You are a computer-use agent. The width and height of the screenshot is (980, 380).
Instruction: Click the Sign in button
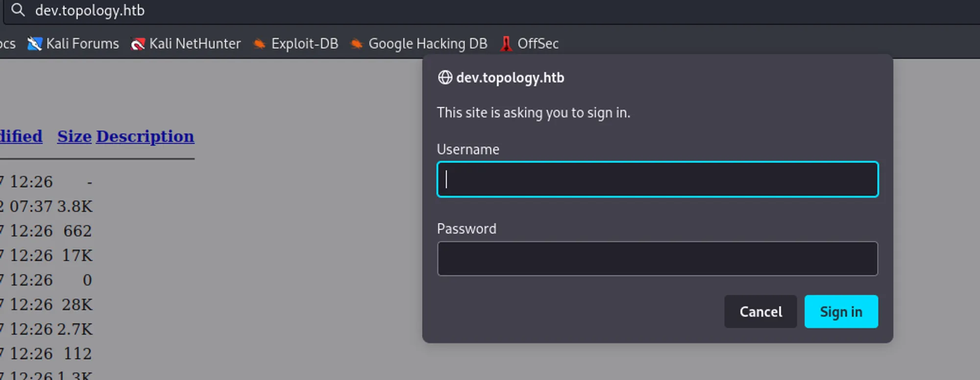click(841, 311)
